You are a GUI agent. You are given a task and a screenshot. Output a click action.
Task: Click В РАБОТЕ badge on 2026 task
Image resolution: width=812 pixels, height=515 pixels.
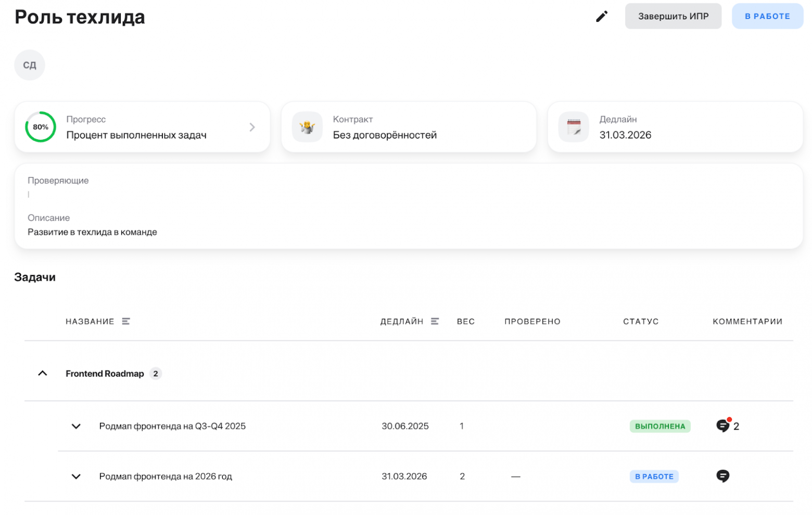coord(654,477)
